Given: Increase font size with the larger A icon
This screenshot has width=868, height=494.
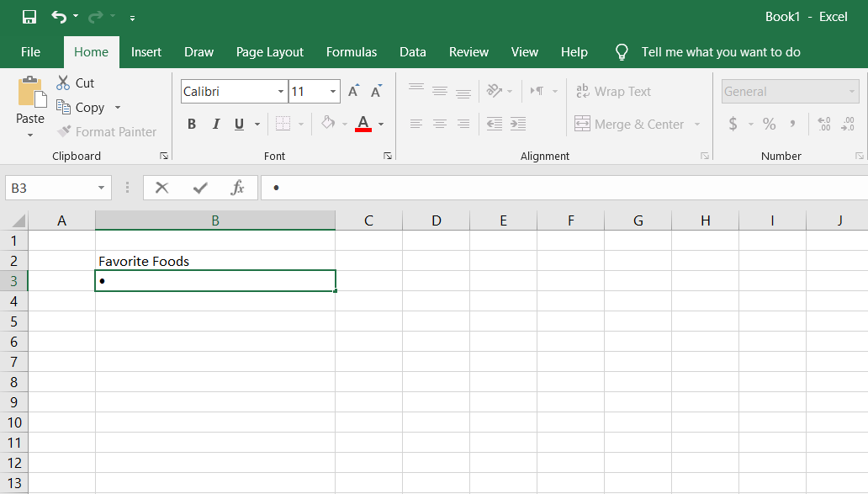Looking at the screenshot, I should [353, 91].
